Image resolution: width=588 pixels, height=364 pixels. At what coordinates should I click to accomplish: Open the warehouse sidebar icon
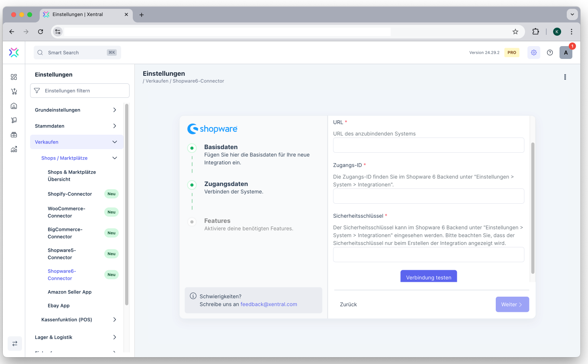point(14,106)
